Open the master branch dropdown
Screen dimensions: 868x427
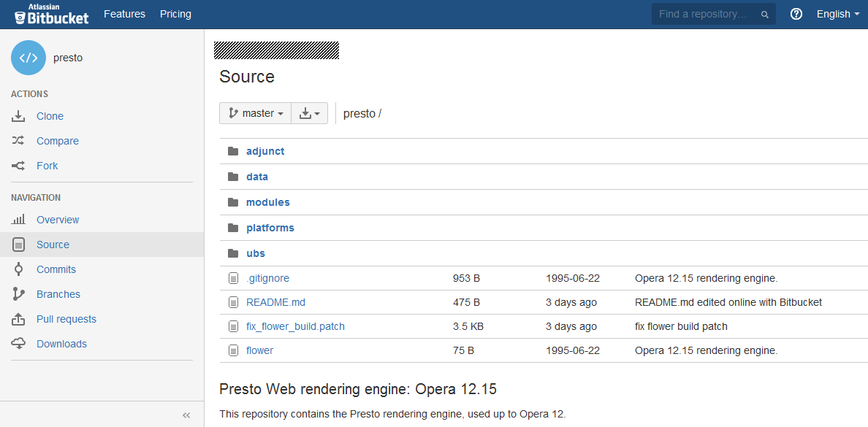(255, 113)
